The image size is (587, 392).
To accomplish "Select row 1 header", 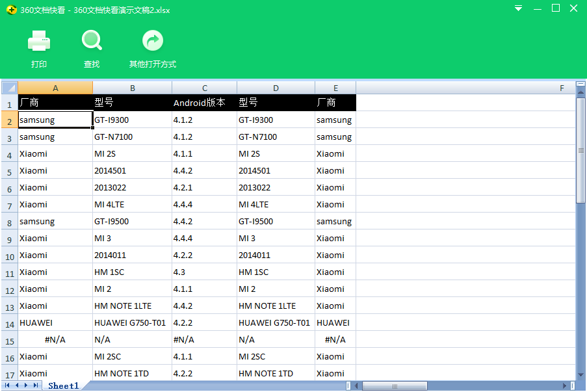I will (10, 104).
